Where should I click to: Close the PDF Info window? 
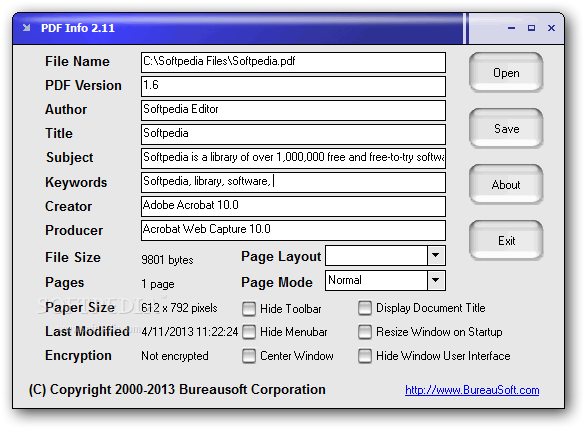551,28
